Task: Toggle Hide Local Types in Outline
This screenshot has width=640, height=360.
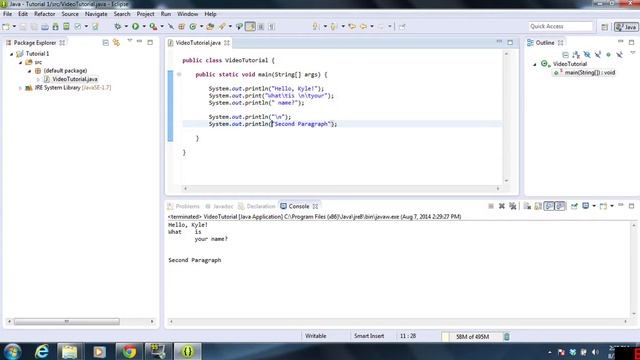Action: (619, 54)
